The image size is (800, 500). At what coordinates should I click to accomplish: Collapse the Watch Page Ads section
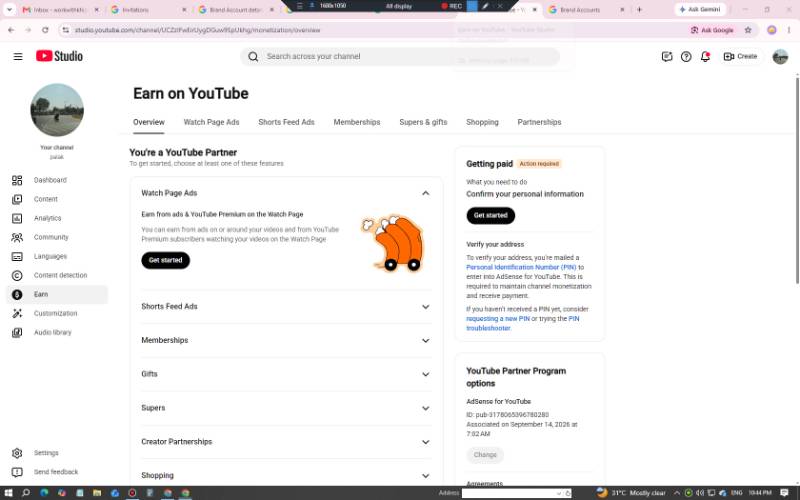(426, 193)
